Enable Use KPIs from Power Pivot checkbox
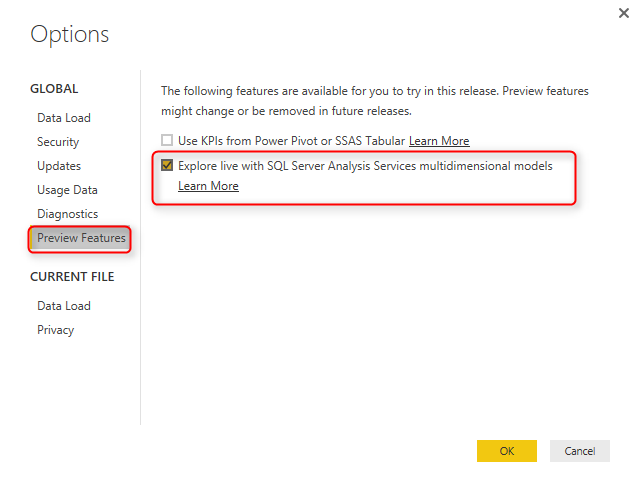639x491 pixels. click(167, 141)
